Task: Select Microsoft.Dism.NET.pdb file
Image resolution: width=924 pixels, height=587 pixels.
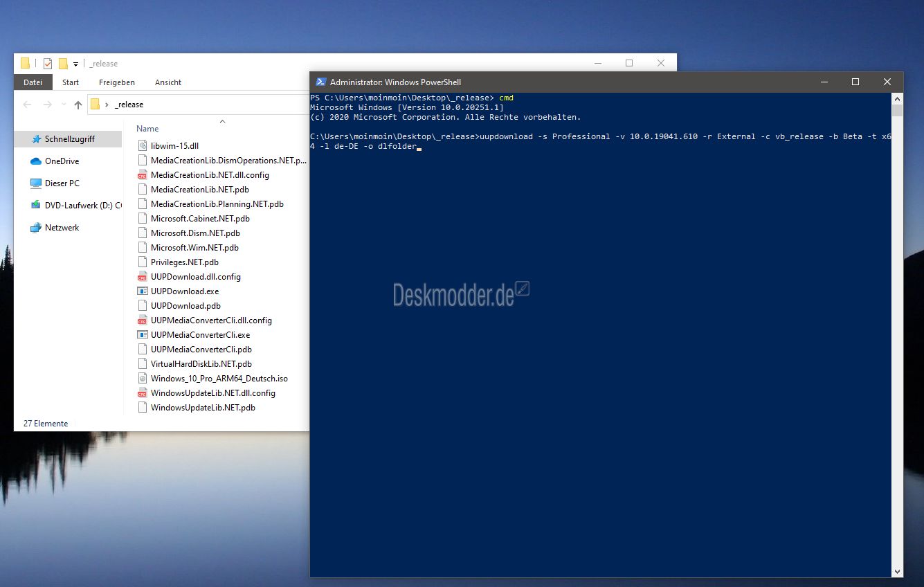Action: [195, 233]
